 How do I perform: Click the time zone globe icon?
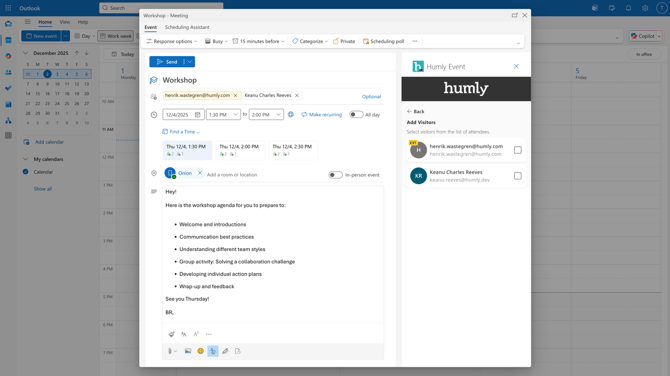291,115
